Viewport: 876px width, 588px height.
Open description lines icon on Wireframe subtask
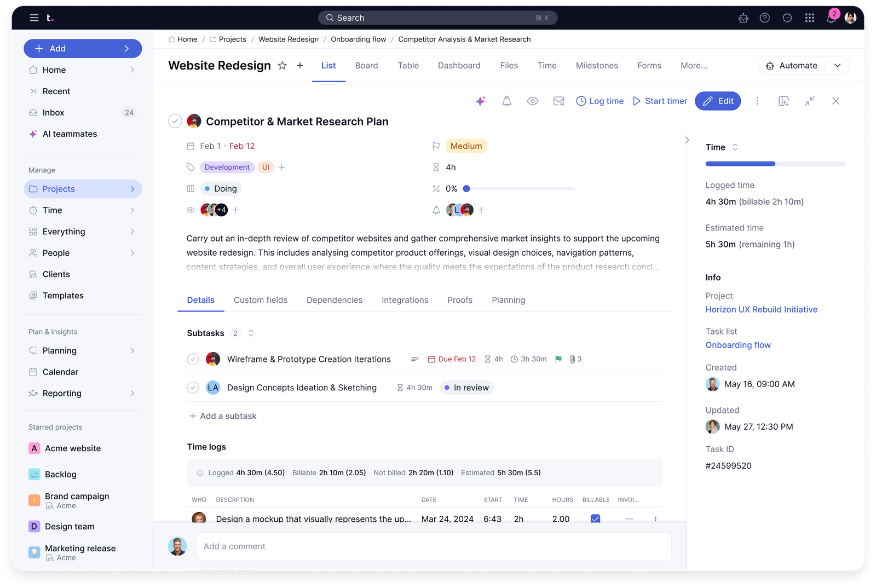[415, 359]
